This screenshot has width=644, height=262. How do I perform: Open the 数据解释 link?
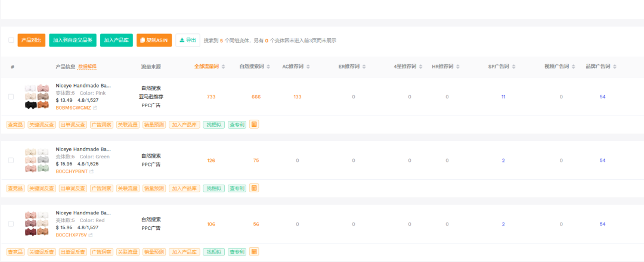tap(86, 67)
